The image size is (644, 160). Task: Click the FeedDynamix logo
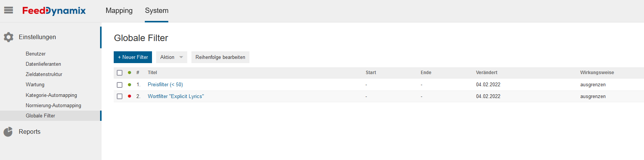54,11
